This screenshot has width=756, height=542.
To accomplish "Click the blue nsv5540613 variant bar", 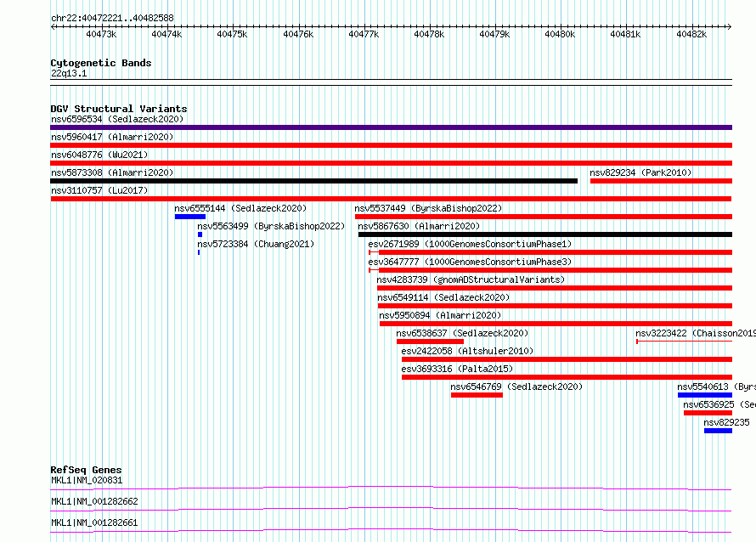I will tap(705, 395).
